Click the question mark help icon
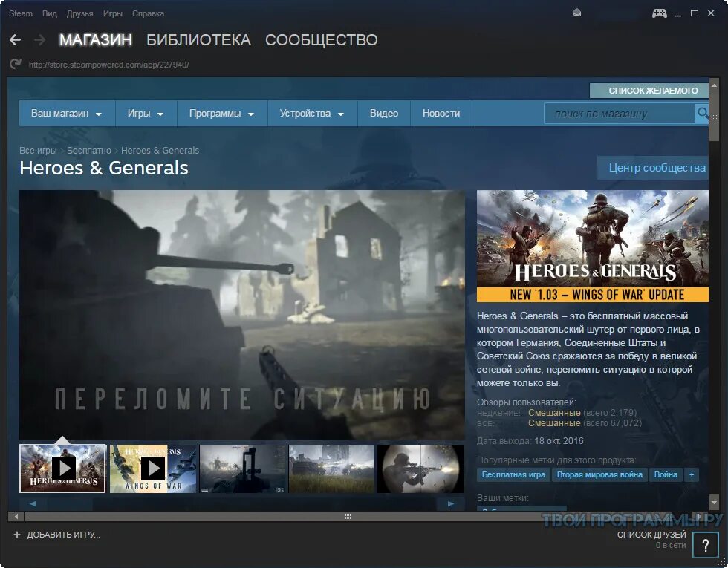Screen dimensions: 728x568 click(x=706, y=545)
